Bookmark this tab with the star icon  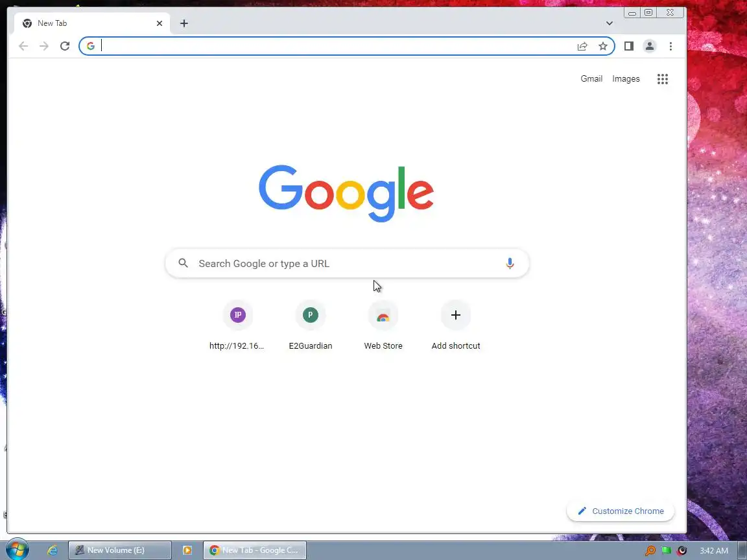tap(603, 46)
